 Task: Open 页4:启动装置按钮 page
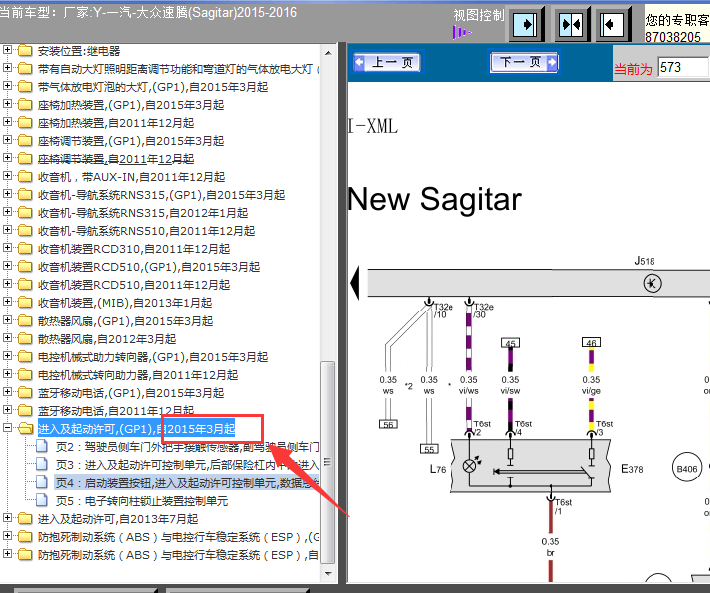tap(187, 483)
